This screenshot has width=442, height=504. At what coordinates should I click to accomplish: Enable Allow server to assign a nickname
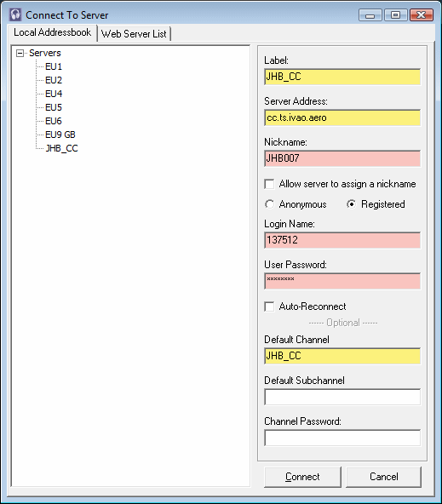[269, 184]
